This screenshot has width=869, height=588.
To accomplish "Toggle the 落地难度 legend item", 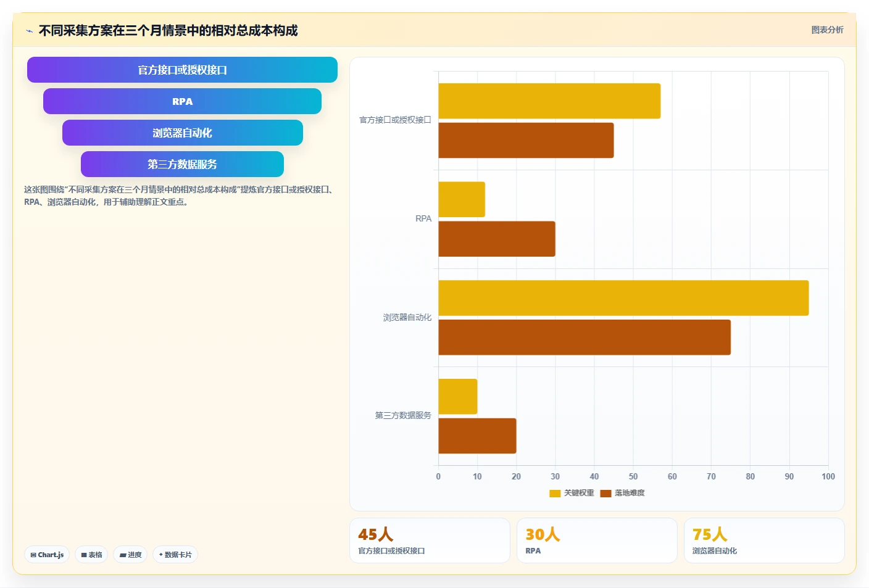I will pos(622,493).
